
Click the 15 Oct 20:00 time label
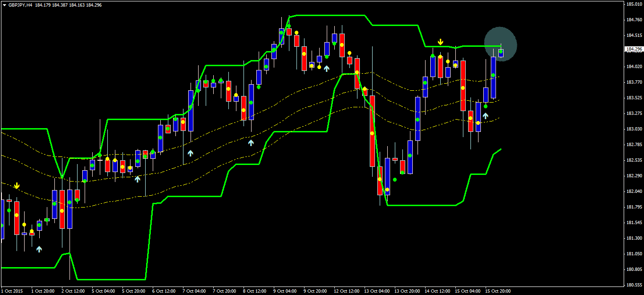pos(498,291)
